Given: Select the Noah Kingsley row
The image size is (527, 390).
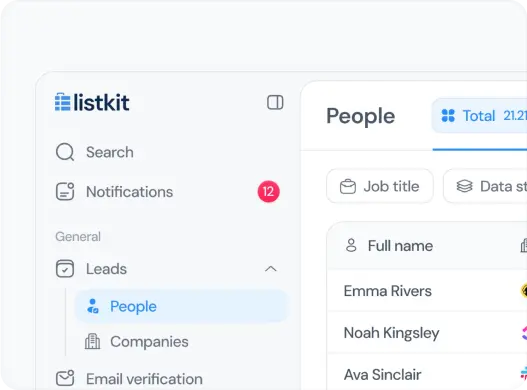Looking at the screenshot, I should (427, 333).
